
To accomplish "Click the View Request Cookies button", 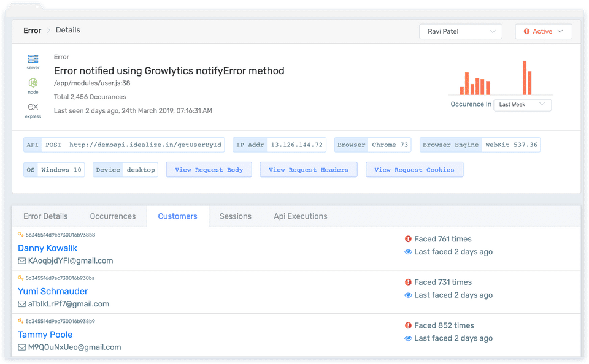I will click(x=414, y=170).
